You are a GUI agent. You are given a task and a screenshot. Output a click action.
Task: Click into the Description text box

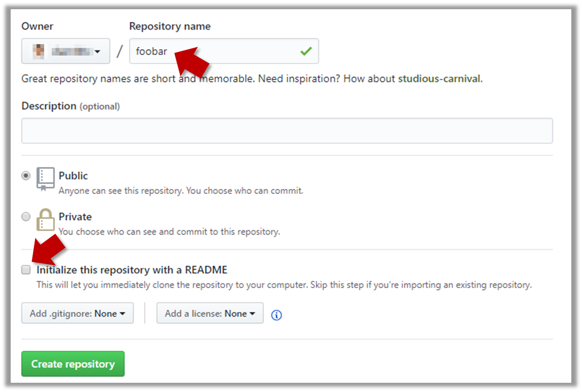pyautogui.click(x=287, y=131)
